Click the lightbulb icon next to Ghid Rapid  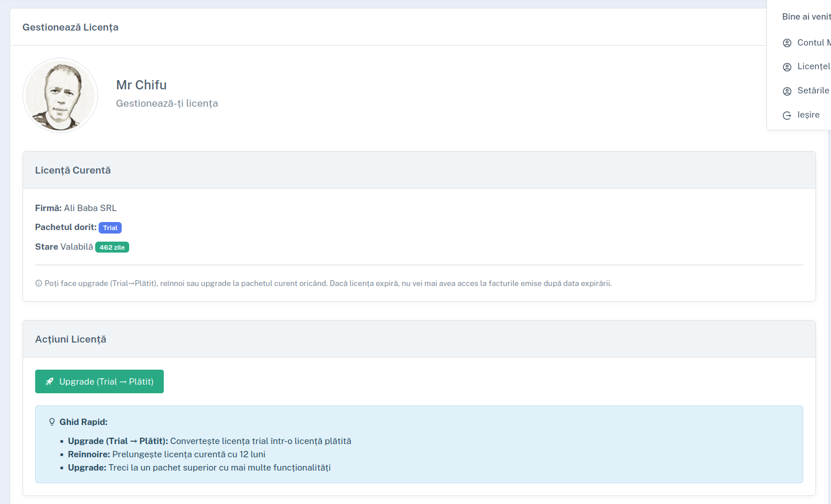tap(52, 422)
